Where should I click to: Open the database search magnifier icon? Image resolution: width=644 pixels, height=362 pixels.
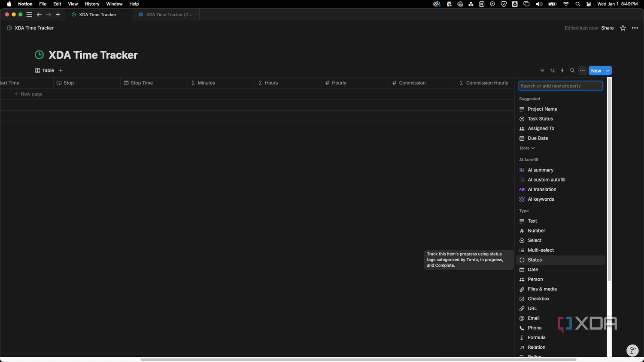click(572, 70)
